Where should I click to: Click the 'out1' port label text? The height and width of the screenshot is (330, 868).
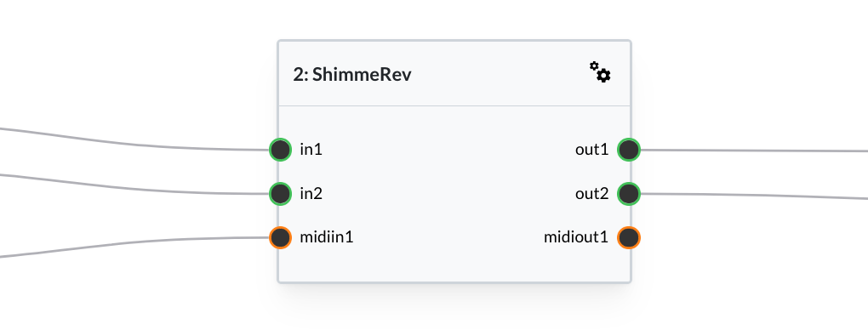coord(591,150)
